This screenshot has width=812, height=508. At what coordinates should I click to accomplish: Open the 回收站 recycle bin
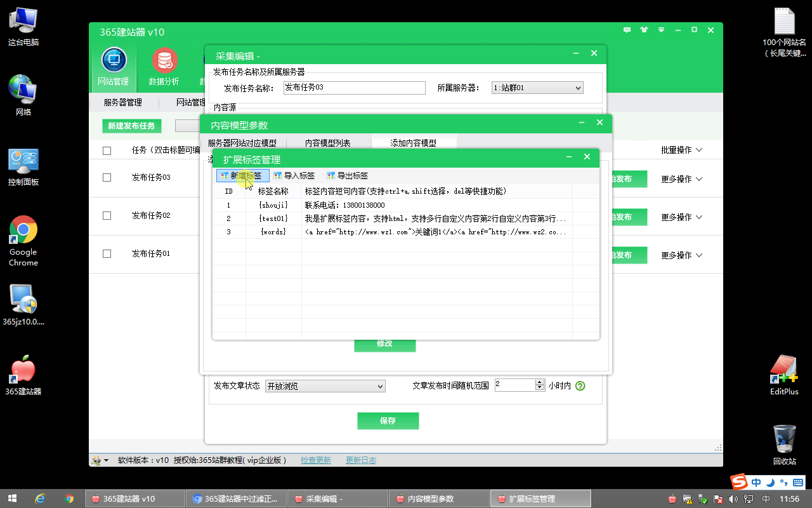point(785,444)
